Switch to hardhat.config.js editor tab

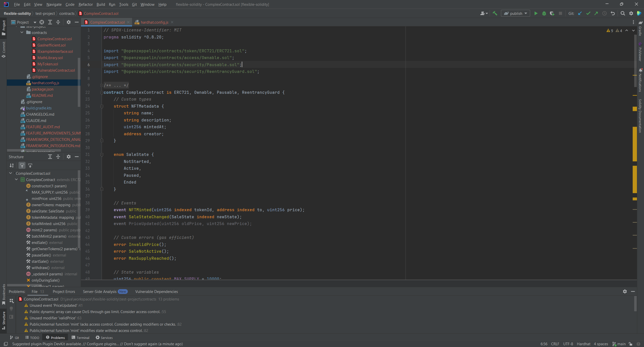(154, 22)
